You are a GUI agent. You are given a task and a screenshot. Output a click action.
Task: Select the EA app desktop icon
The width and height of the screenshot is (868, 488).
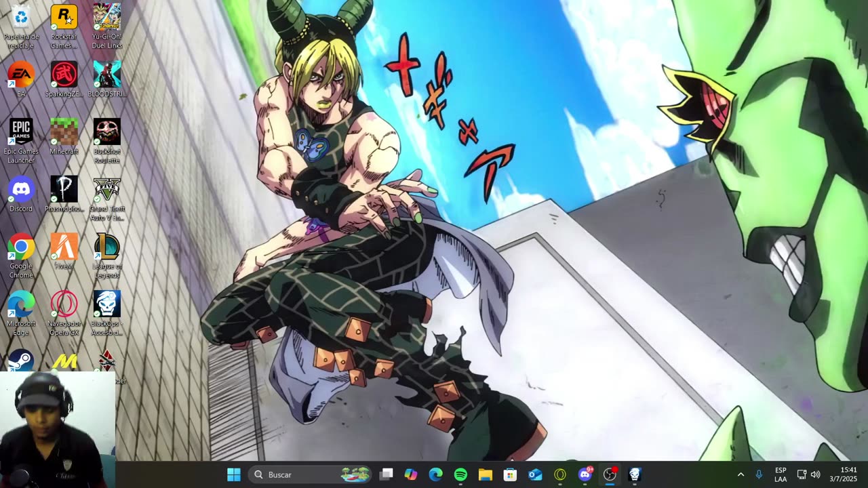pos(21,80)
